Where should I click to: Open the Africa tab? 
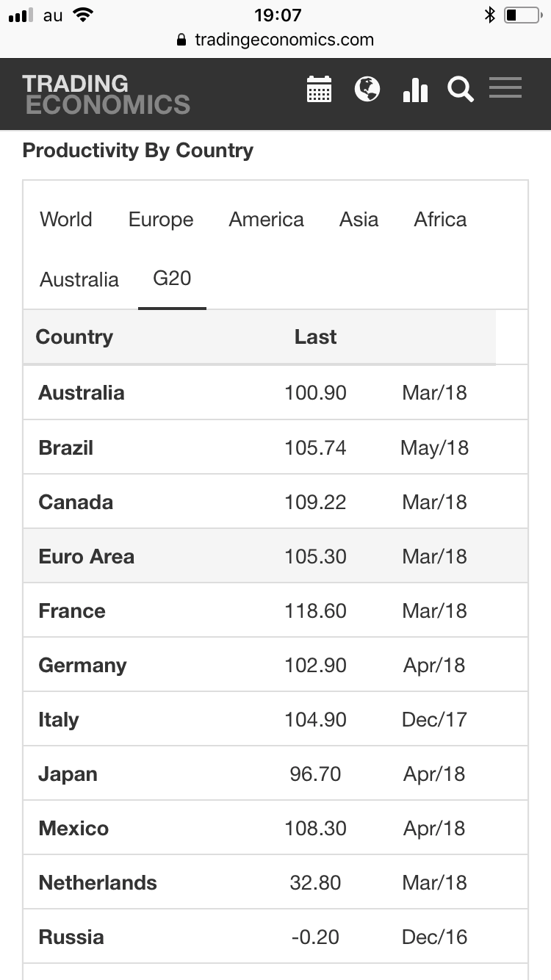[440, 220]
